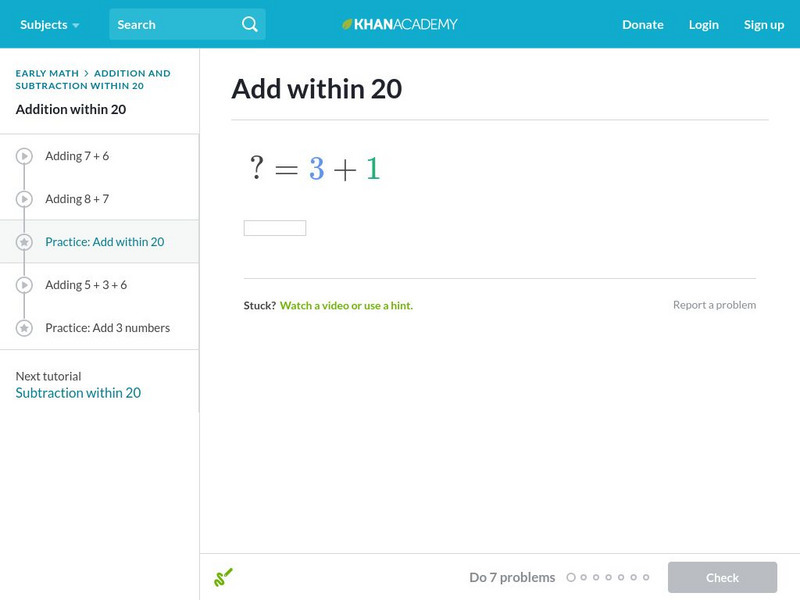
Task: Click the answer input box
Action: 273,227
